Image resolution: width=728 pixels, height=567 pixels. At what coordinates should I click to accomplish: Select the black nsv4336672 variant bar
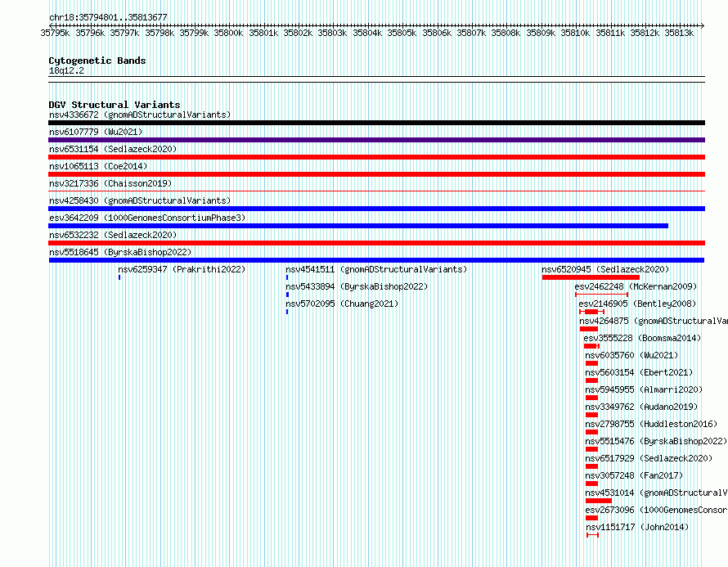pos(376,123)
